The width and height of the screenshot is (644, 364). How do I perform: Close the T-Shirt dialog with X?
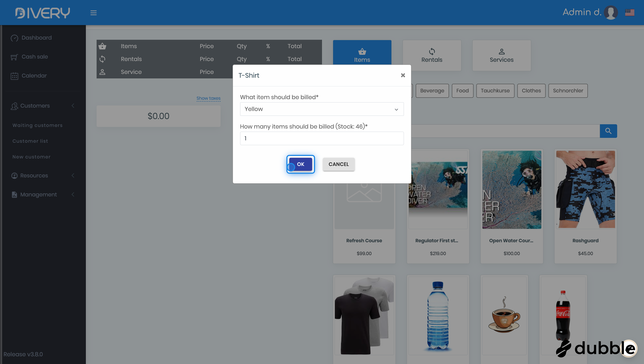(x=403, y=75)
